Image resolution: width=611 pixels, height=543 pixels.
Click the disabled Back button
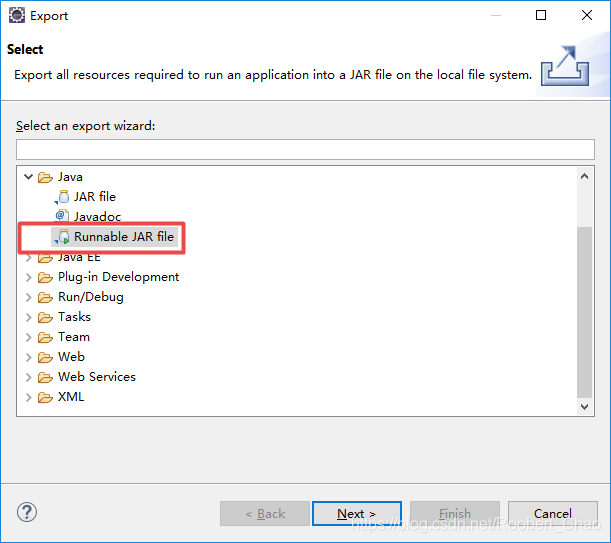(265, 513)
